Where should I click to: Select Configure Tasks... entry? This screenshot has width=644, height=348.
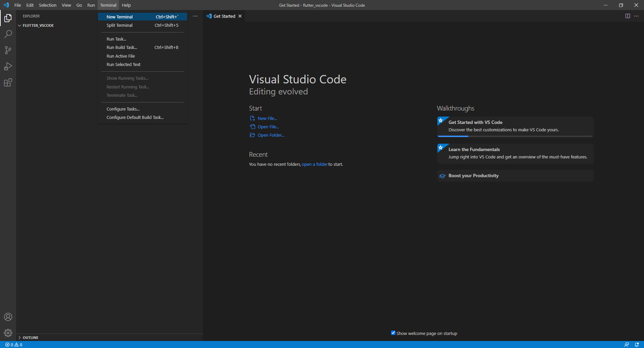pos(143,109)
